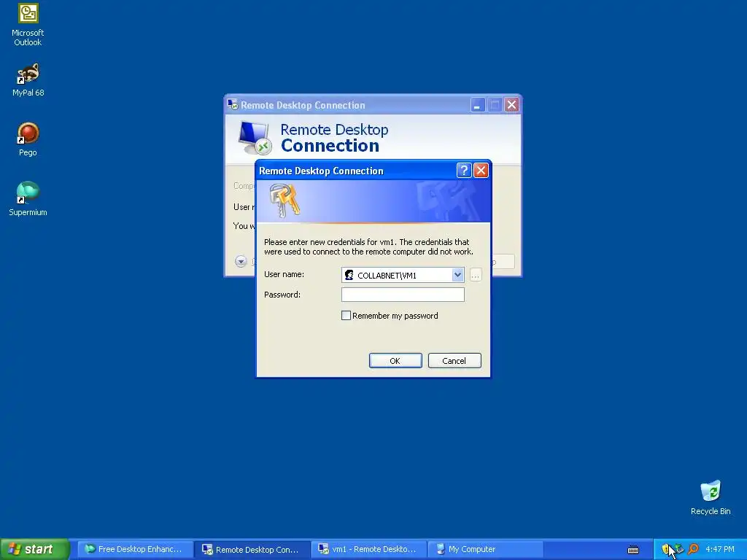Open the Security Center shield tray icon
Image resolution: width=747 pixels, height=560 pixels.
[665, 549]
